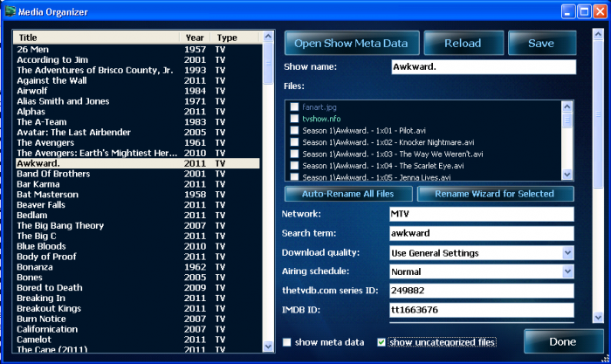
Task: Select The Avengers: Earth's Mightiest Heroes
Action: tap(138, 153)
